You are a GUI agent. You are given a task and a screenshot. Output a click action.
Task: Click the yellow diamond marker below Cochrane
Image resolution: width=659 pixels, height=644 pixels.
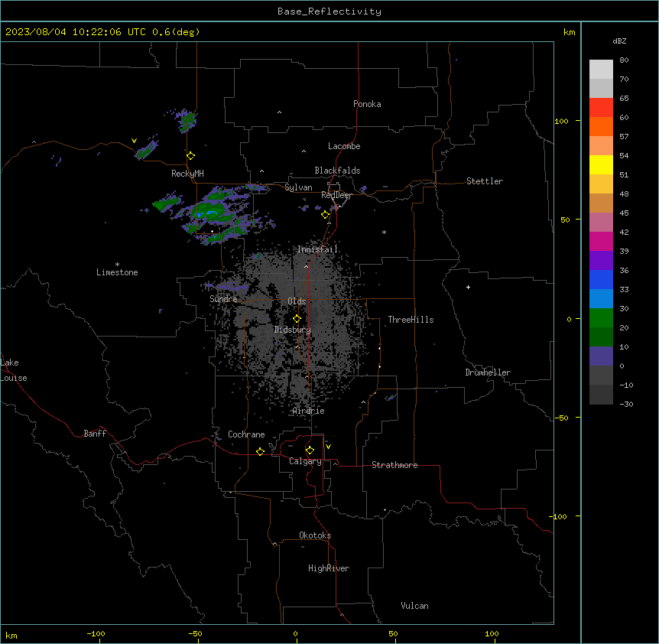click(260, 451)
